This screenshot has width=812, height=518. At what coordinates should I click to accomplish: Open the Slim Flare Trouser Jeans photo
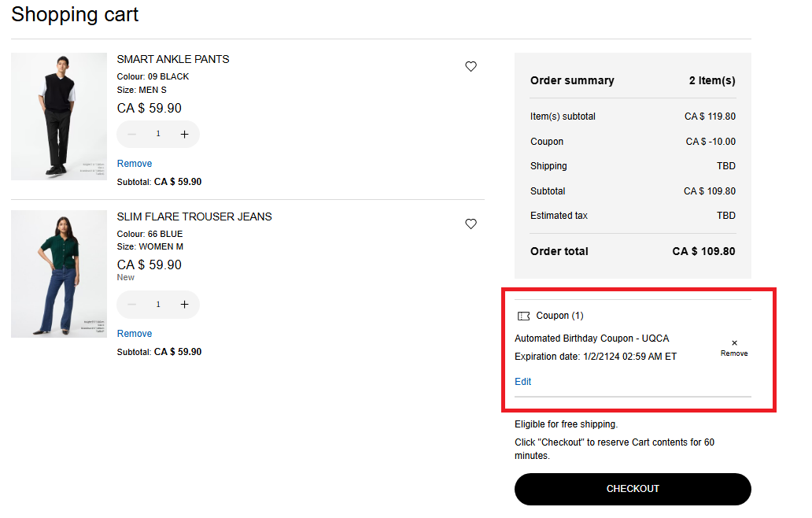pos(59,274)
